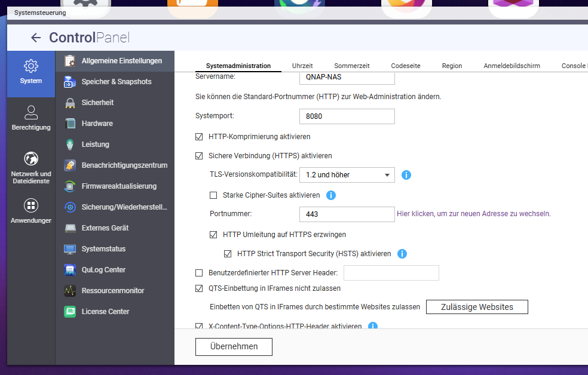The height and width of the screenshot is (375, 588).
Task: Click the Sicherung/Wiederherstellung icon
Action: coord(70,207)
